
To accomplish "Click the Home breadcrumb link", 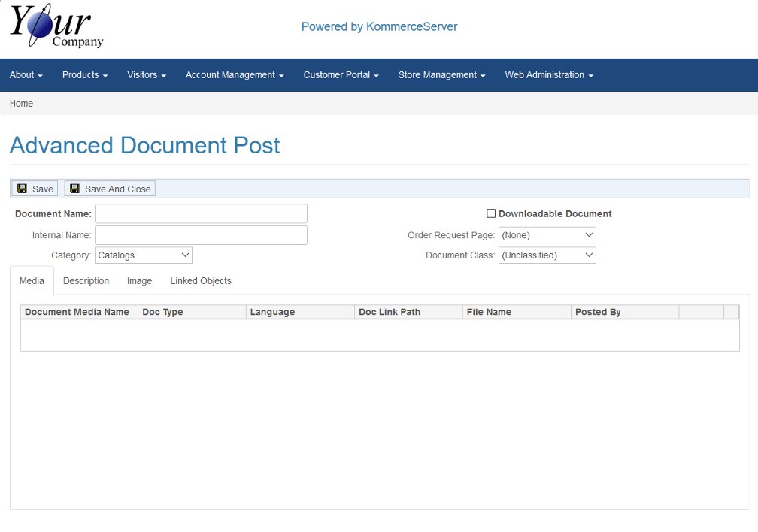I will [21, 104].
